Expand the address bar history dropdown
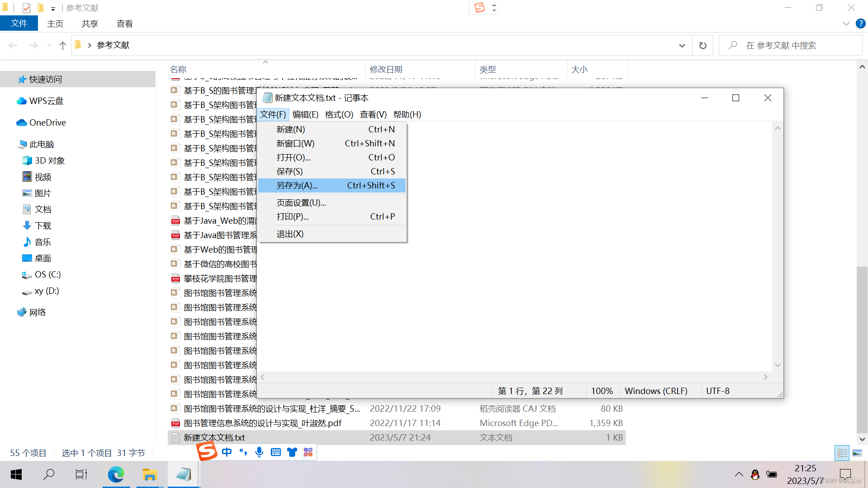 click(682, 45)
